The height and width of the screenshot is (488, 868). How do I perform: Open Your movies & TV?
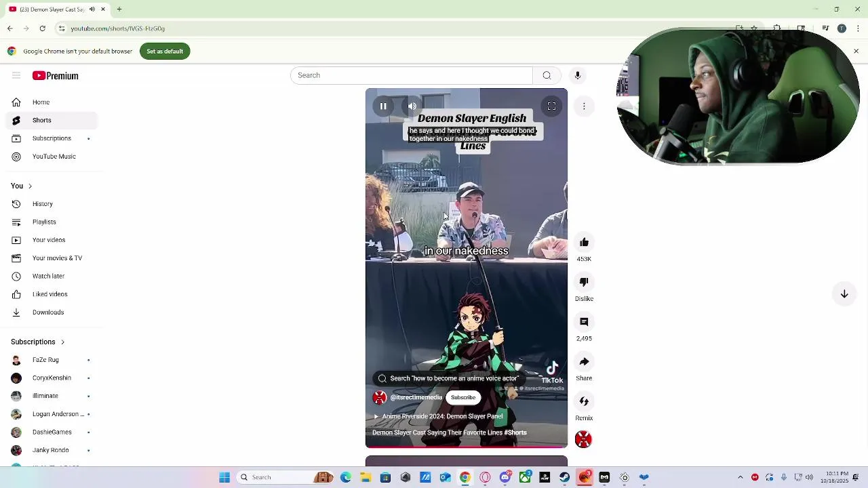[52, 258]
